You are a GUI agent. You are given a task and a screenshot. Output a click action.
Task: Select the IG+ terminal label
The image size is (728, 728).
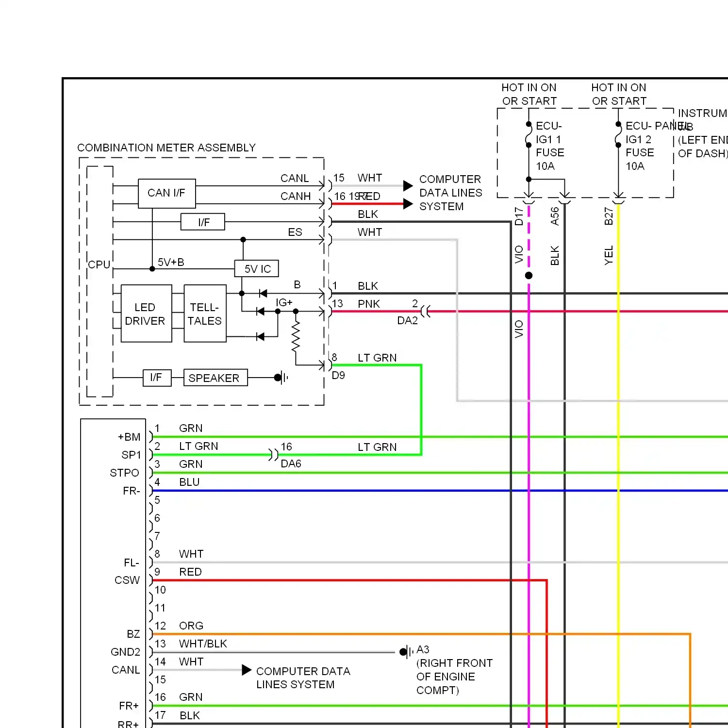coord(284,302)
